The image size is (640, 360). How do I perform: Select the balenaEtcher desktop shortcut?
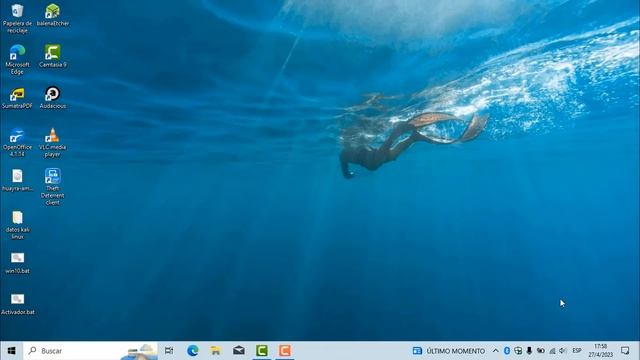coord(53,15)
